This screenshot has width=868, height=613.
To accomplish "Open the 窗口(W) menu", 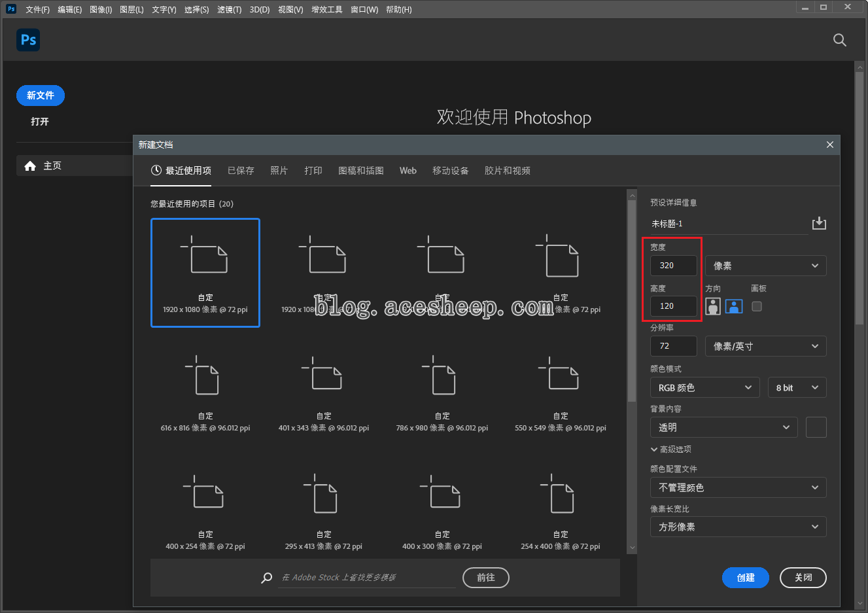I will pos(364,10).
